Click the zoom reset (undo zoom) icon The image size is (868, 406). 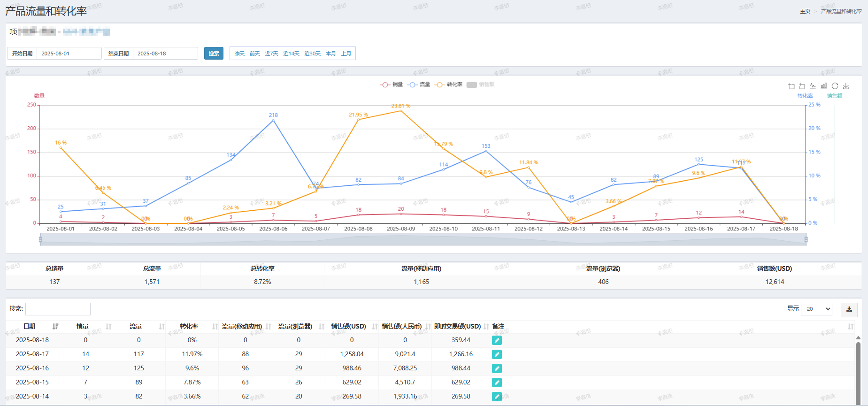(x=802, y=86)
